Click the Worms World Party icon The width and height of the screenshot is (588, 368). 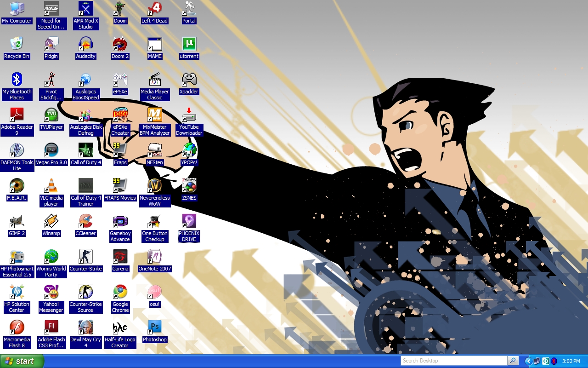click(x=51, y=256)
